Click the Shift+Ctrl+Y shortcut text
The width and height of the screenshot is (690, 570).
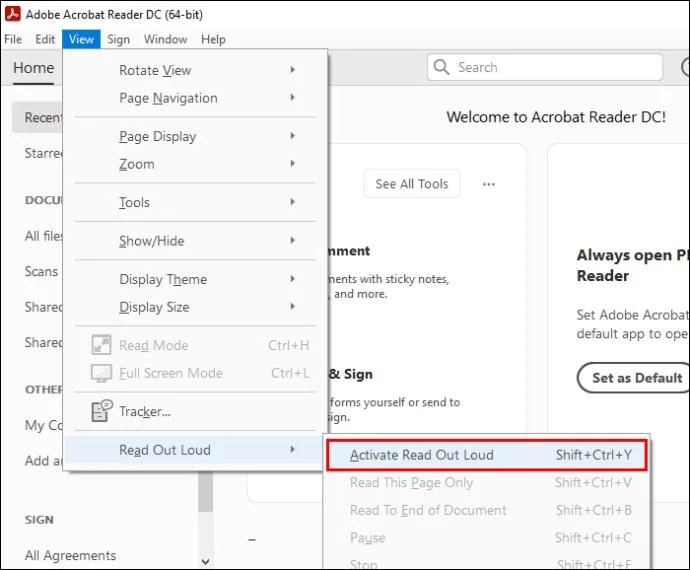(594, 455)
